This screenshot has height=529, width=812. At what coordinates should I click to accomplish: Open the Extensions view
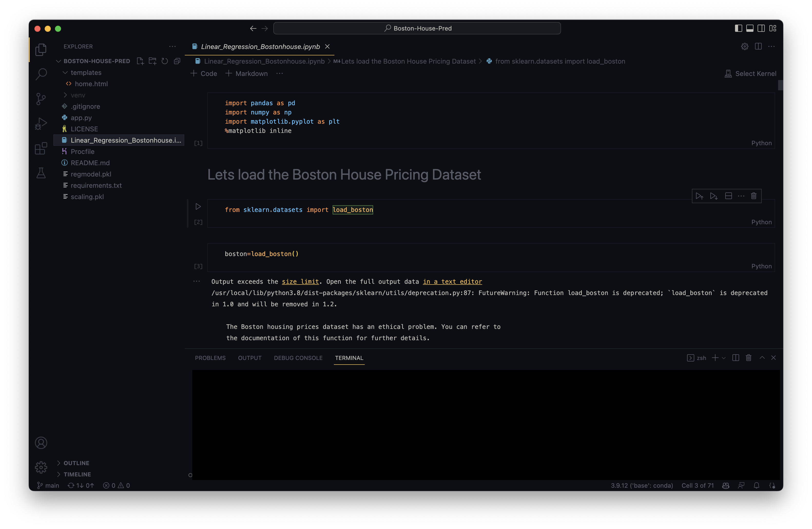(x=41, y=149)
